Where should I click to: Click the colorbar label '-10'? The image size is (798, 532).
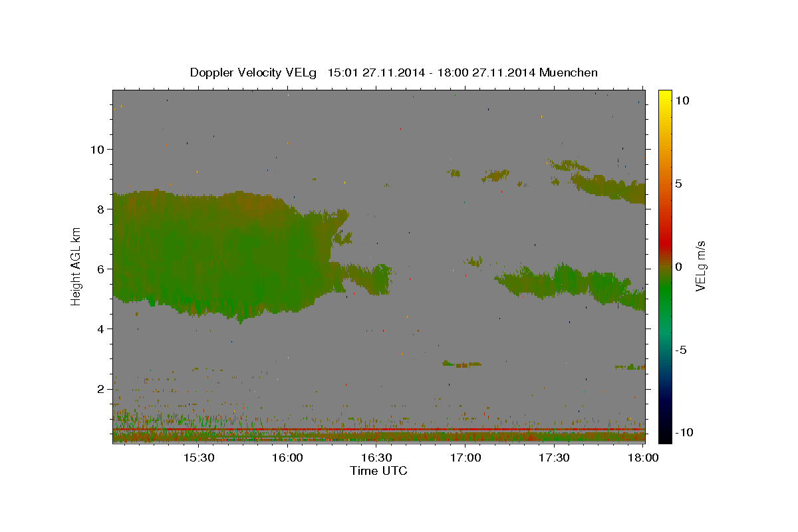coord(684,432)
